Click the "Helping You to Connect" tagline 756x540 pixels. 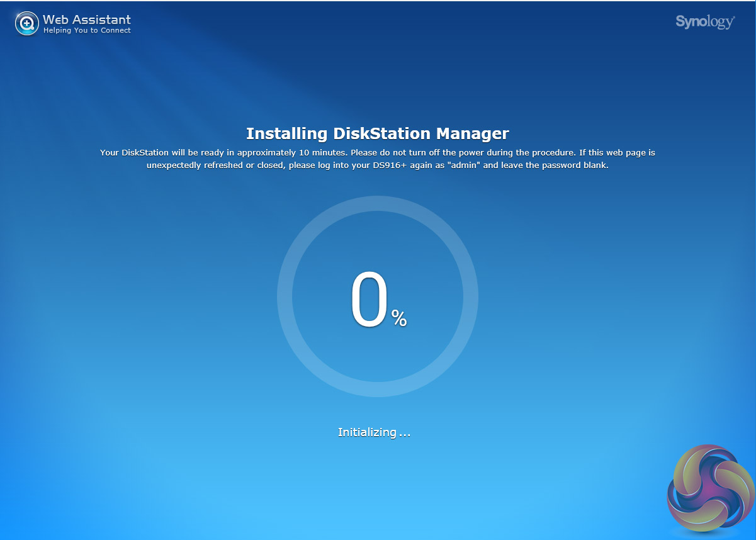click(x=87, y=30)
